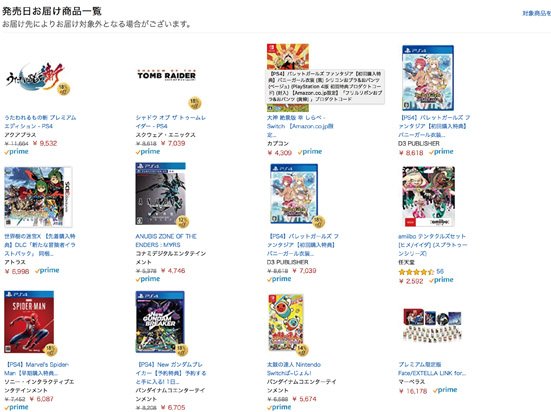Click the うたわれるもの斬 プレミアムエディション link
This screenshot has width=551, height=412.
(40, 122)
